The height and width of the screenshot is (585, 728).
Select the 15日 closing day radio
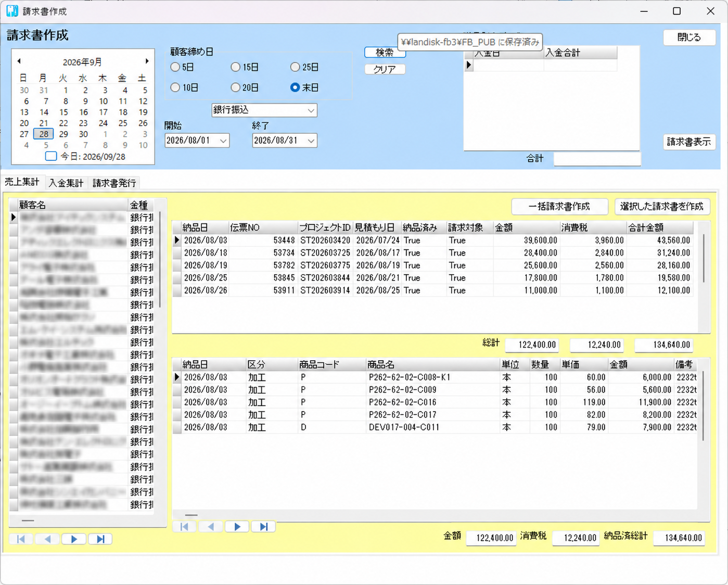pos(236,67)
